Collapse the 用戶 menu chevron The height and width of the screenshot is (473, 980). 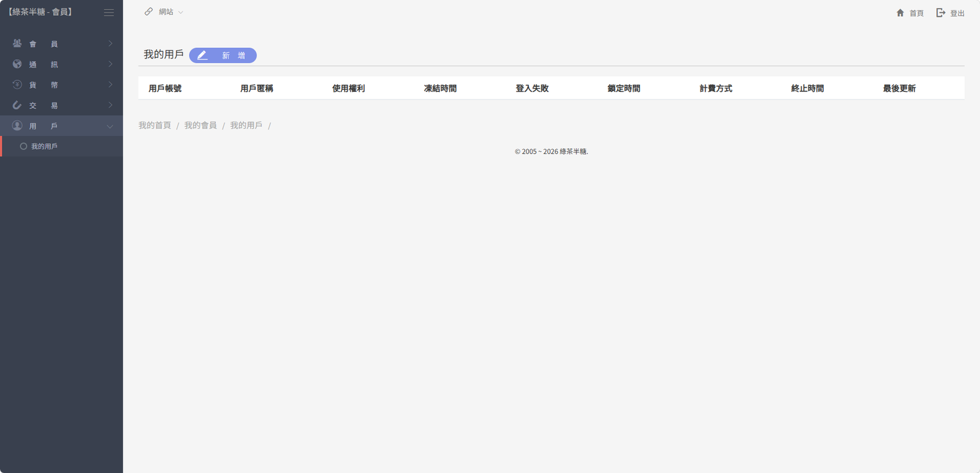[x=110, y=126]
